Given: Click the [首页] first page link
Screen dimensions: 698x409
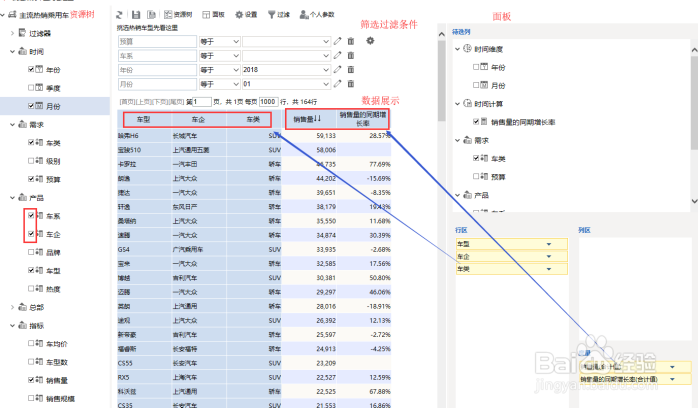Looking at the screenshot, I should 127,102.
